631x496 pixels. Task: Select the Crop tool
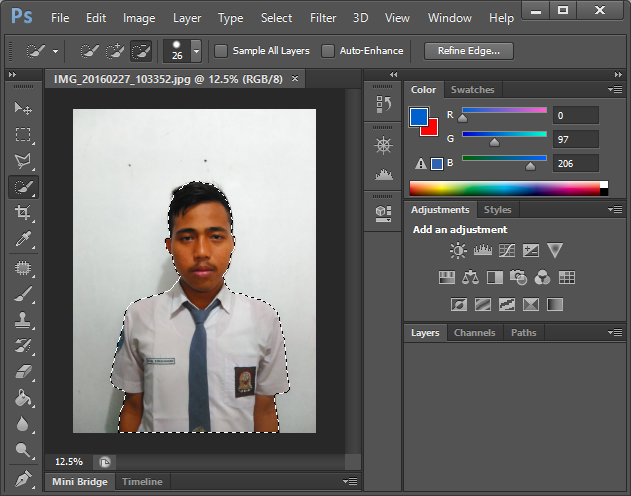pos(23,212)
